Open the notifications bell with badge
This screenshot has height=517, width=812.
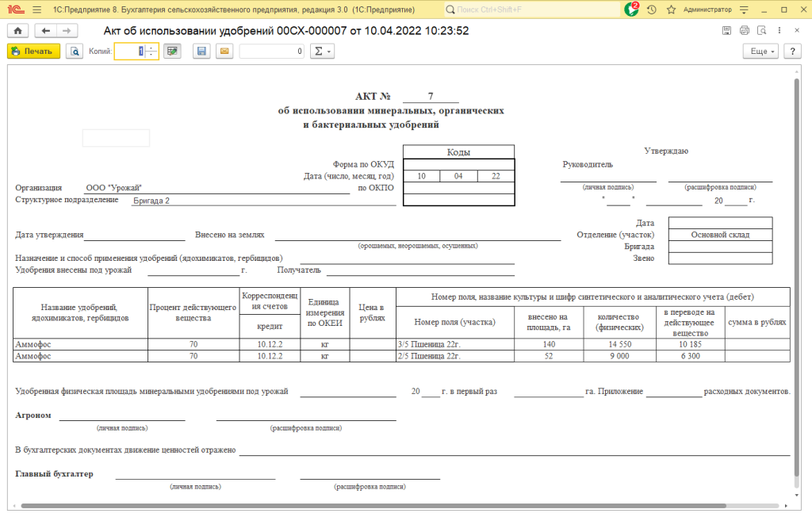(x=631, y=10)
